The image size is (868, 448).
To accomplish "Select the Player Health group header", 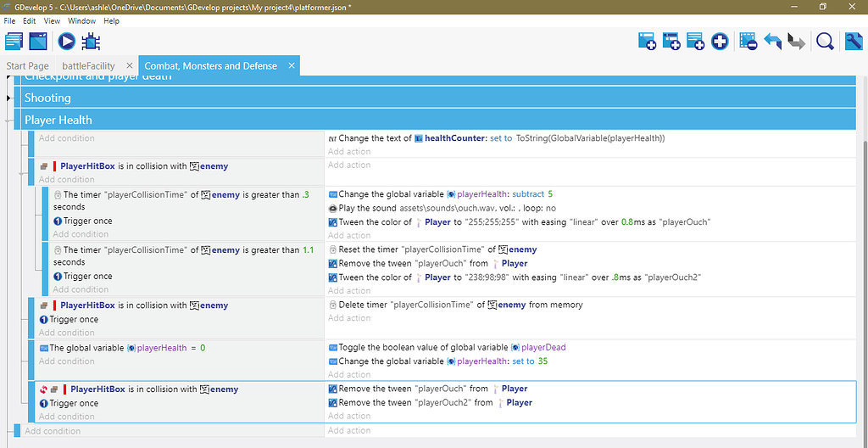I will [x=440, y=120].
